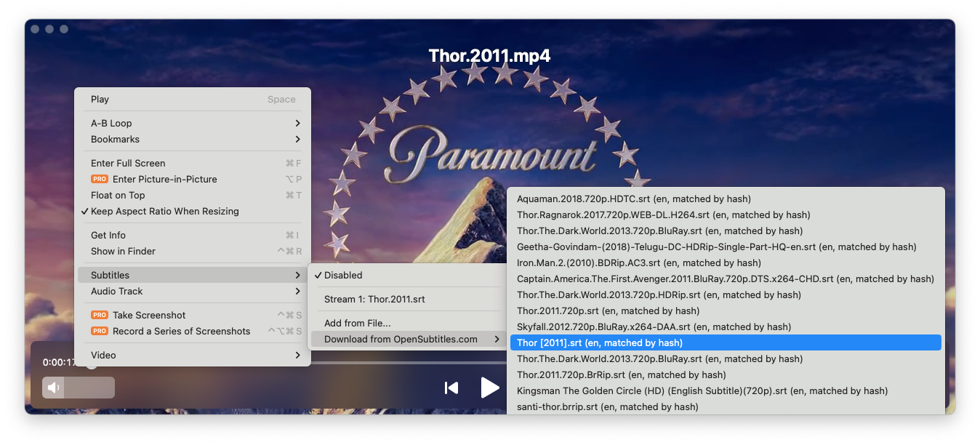
Task: Expand Download from OpenSubtitles.com submenu
Action: click(407, 339)
